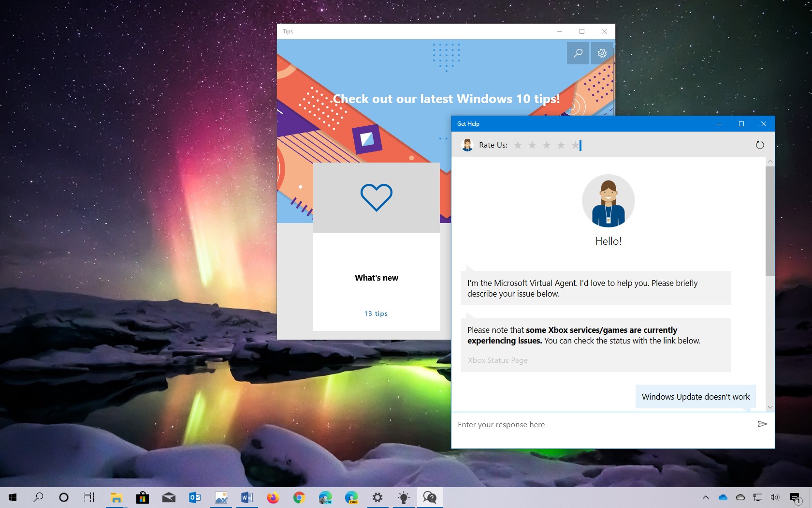The height and width of the screenshot is (508, 812).
Task: Open Photos app from the taskbar
Action: click(221, 497)
